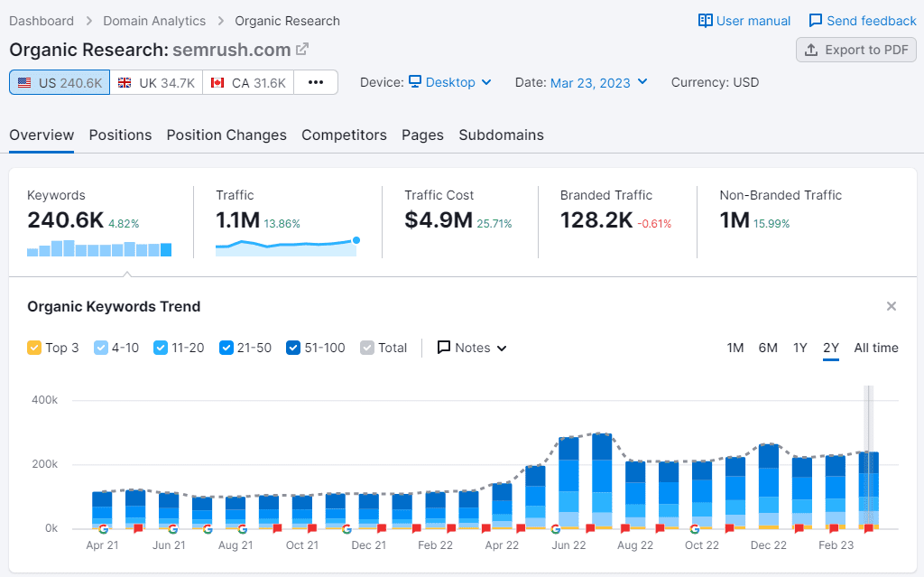The image size is (924, 577).
Task: Open the Competitors tab
Action: pyautogui.click(x=344, y=135)
